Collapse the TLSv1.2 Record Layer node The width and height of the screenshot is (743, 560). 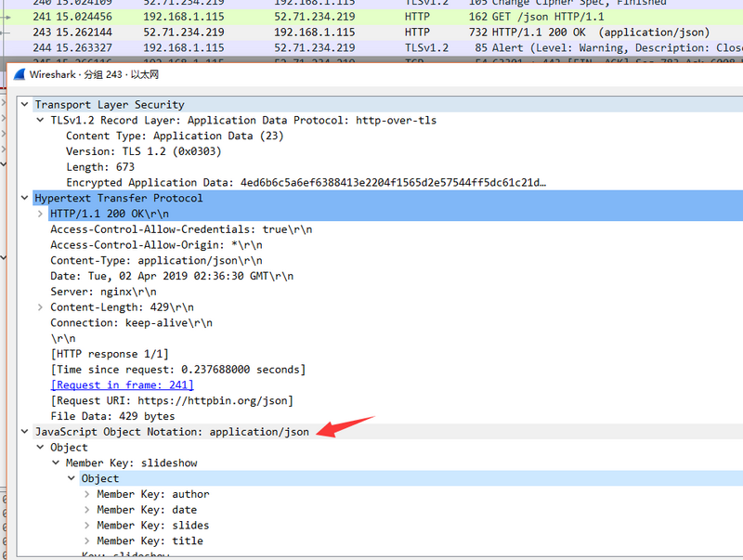pos(40,120)
